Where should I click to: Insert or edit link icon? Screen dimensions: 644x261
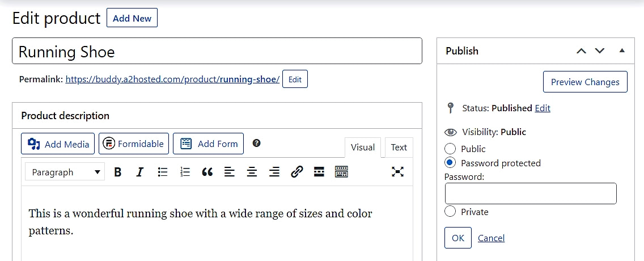pyautogui.click(x=296, y=172)
